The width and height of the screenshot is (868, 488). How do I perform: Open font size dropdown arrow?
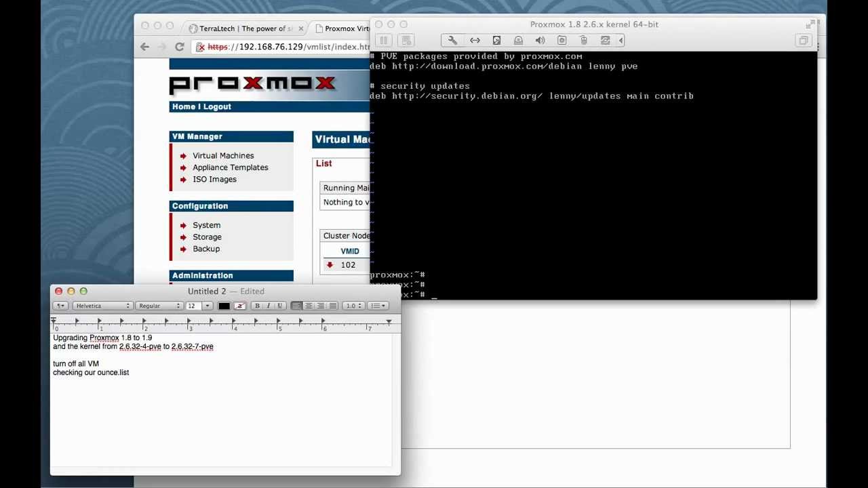(208, 306)
